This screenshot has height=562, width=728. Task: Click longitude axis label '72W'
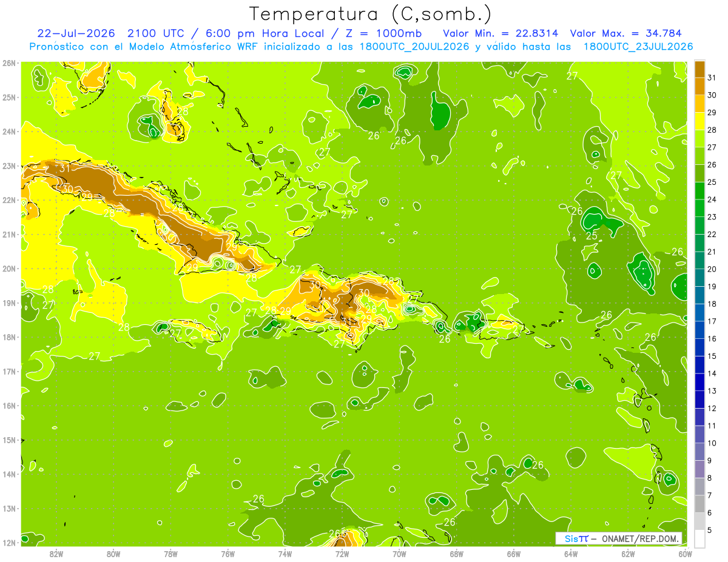[342, 554]
